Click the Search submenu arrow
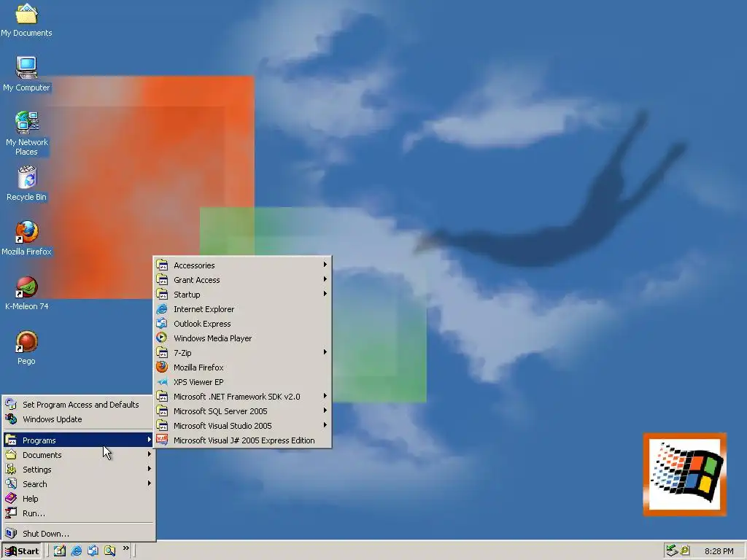This screenshot has height=560, width=747. [149, 483]
